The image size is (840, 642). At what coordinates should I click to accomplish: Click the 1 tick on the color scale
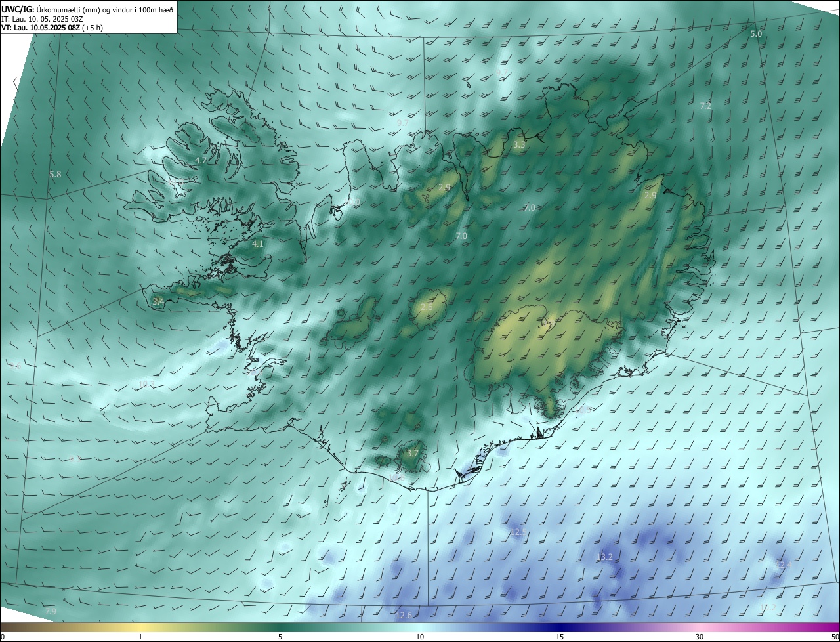(140, 637)
